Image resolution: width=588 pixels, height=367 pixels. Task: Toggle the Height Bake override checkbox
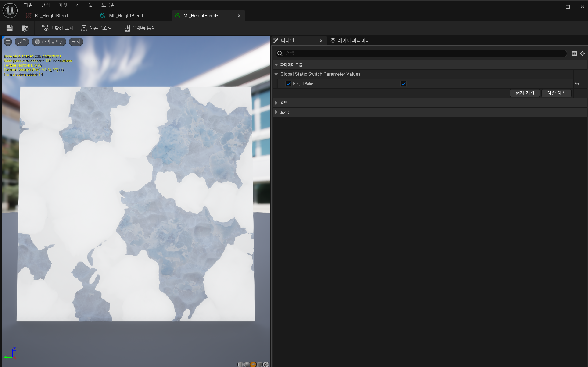click(x=288, y=84)
